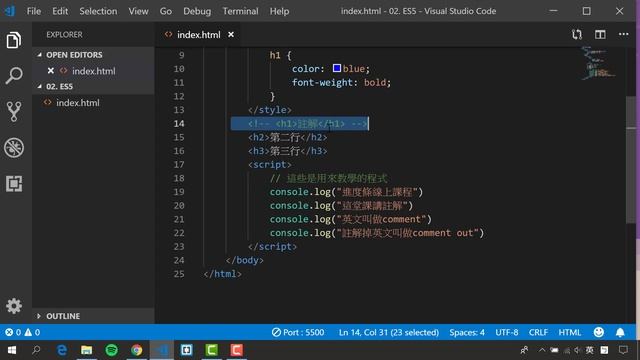Click the console.log line 22 text
This screenshot has width=640, height=360.
click(x=376, y=233)
